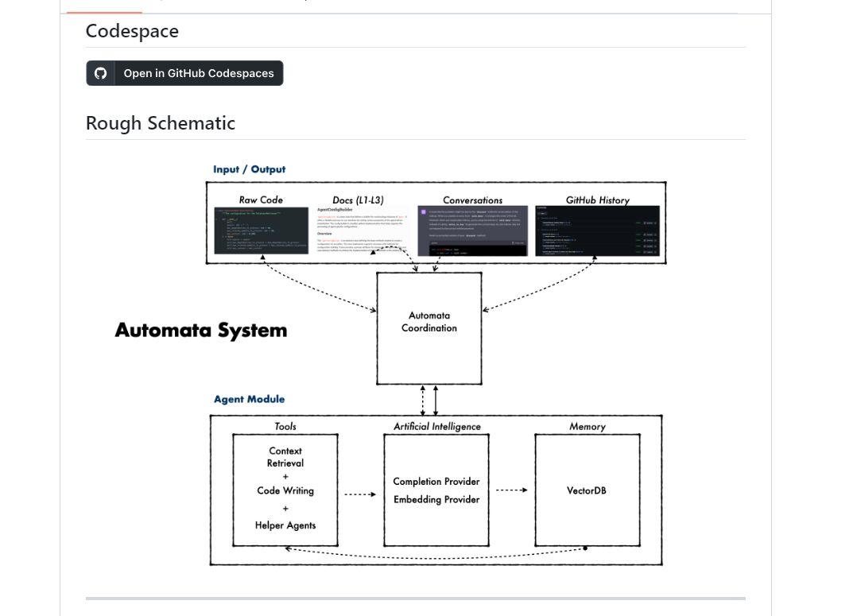Image resolution: width=861 pixels, height=616 pixels.
Task: Click the Conversations label
Action: coord(473,200)
